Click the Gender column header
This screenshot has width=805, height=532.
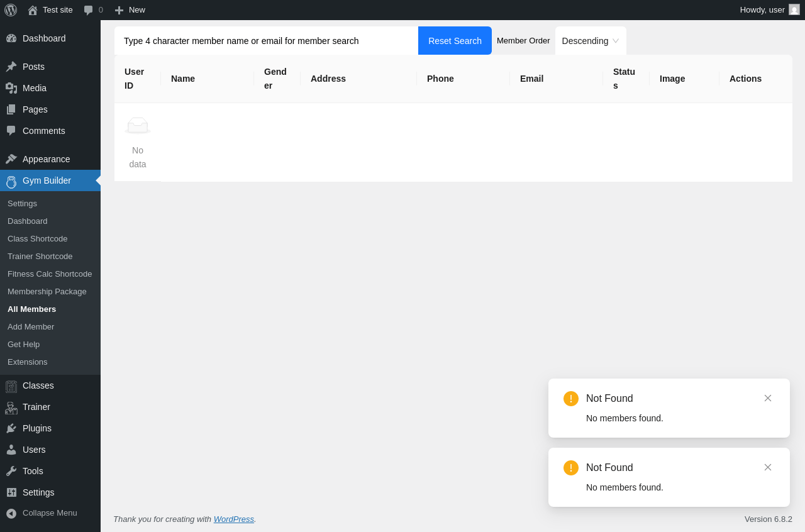coord(277,79)
